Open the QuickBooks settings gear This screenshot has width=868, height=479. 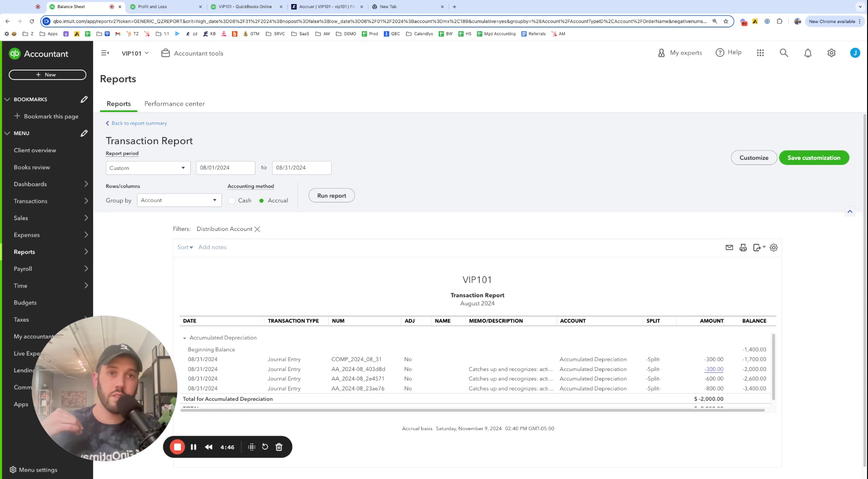(x=831, y=53)
